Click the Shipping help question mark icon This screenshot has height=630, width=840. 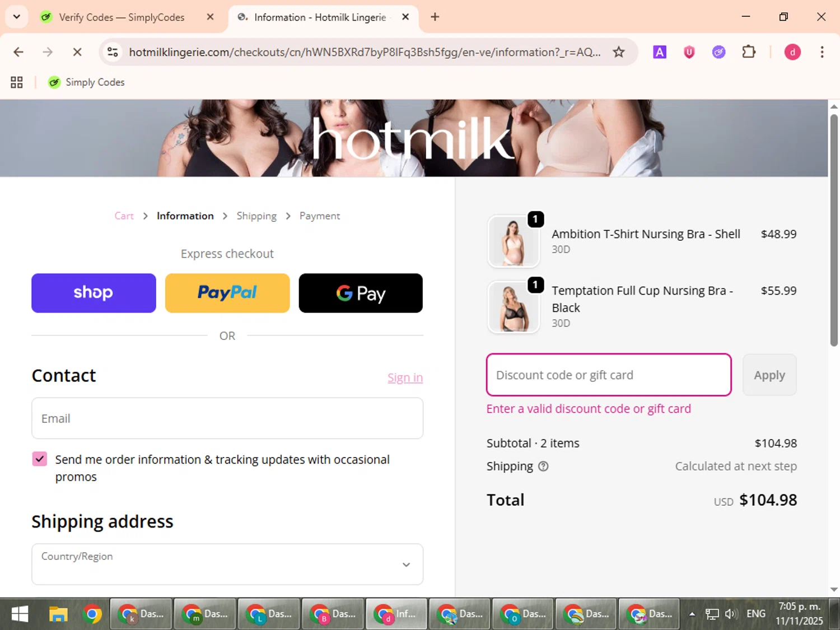pos(543,466)
